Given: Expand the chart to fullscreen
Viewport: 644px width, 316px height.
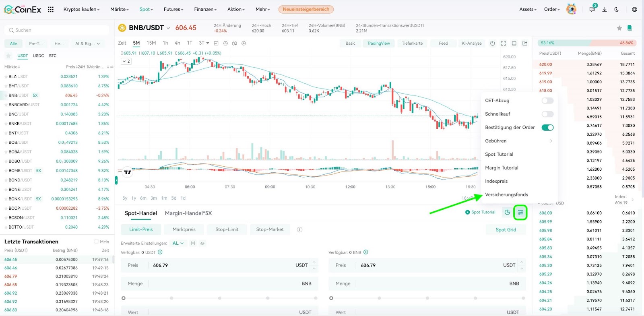Looking at the screenshot, I should coord(503,43).
